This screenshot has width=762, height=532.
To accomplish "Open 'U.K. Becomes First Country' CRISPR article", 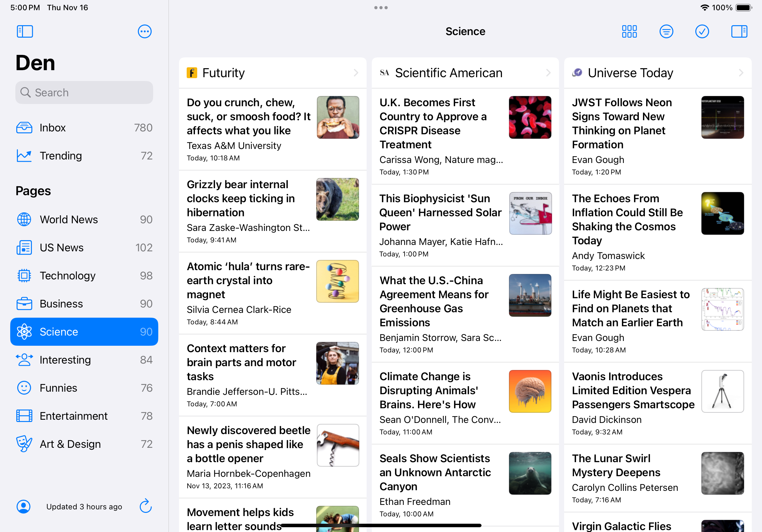I will (465, 136).
